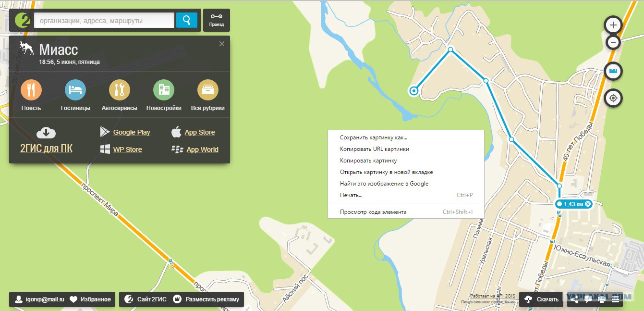
Task: Select Открыть картинку в новой вкладке
Action: (406, 172)
